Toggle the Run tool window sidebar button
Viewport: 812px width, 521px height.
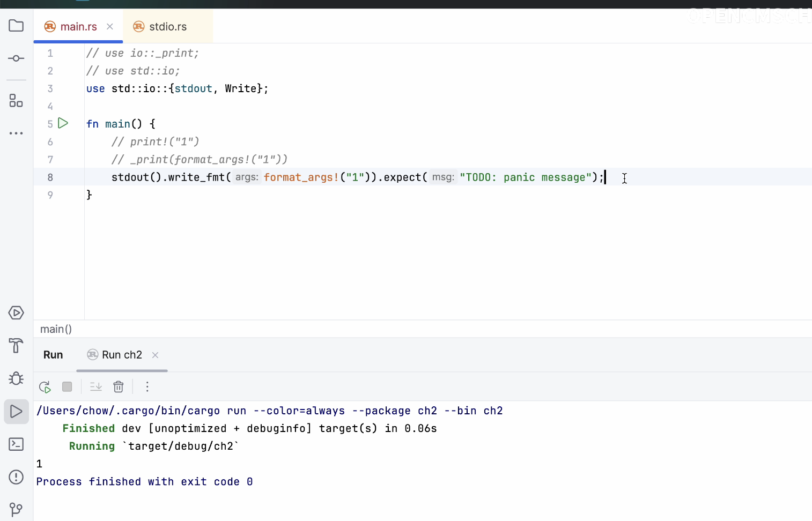[16, 412]
